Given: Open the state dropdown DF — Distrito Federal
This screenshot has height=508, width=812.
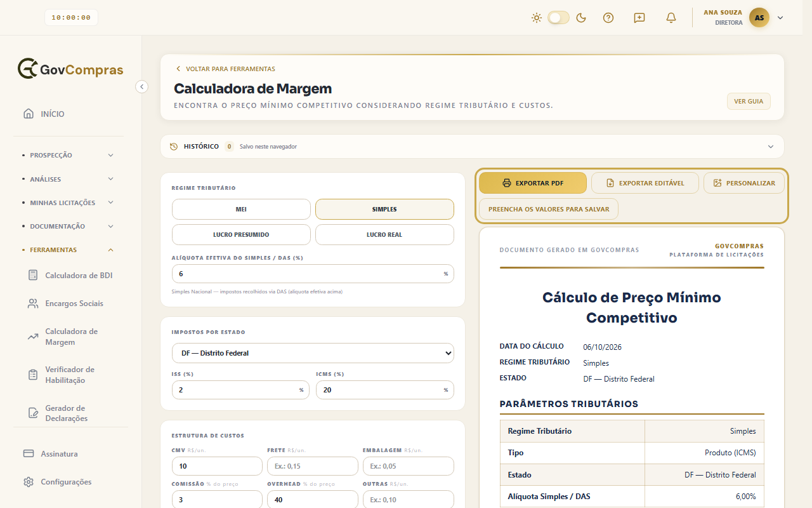Looking at the screenshot, I should 313,353.
